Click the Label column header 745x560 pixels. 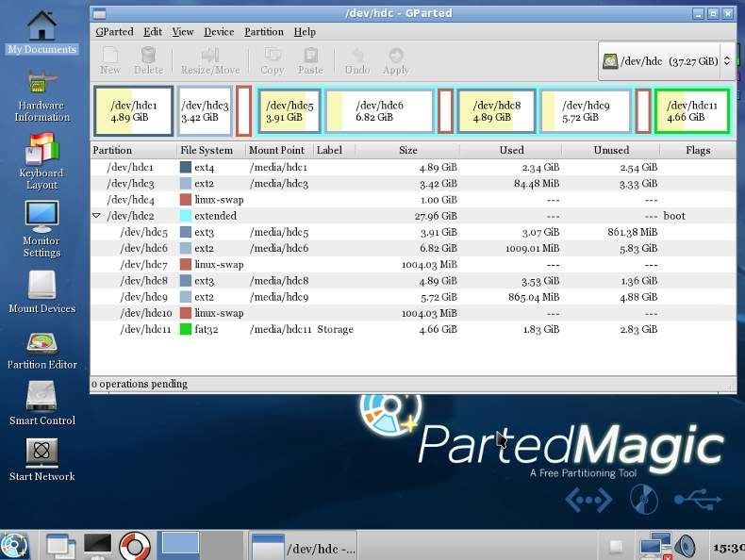click(335, 150)
